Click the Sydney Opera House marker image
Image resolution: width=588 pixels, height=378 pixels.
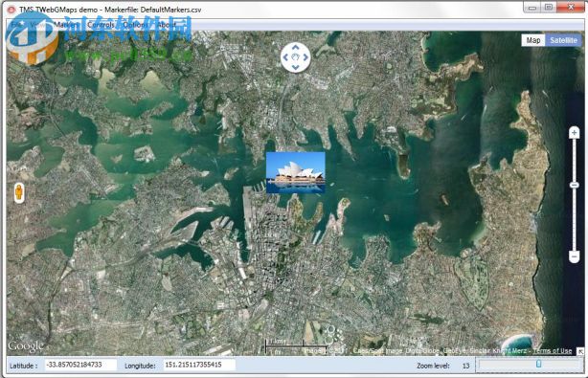[296, 172]
